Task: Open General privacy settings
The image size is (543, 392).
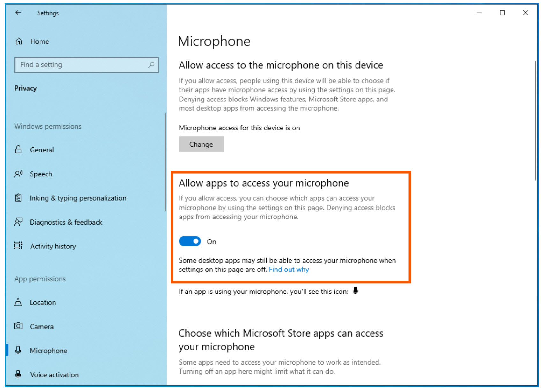Action: [x=42, y=150]
